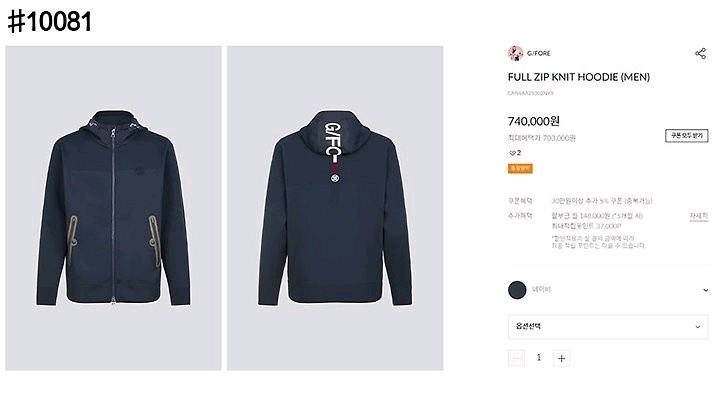Screen dimensions: 720x412
Task: Decrease quantity with the minus button
Action: tap(516, 358)
